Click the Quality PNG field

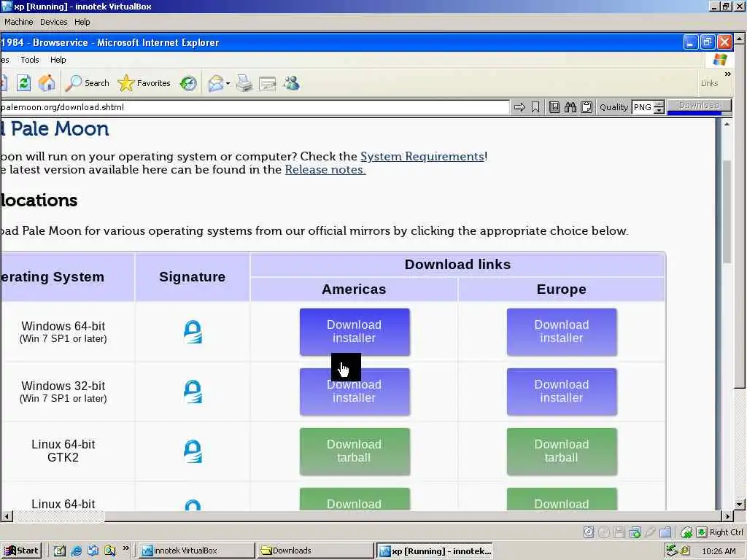(x=643, y=107)
